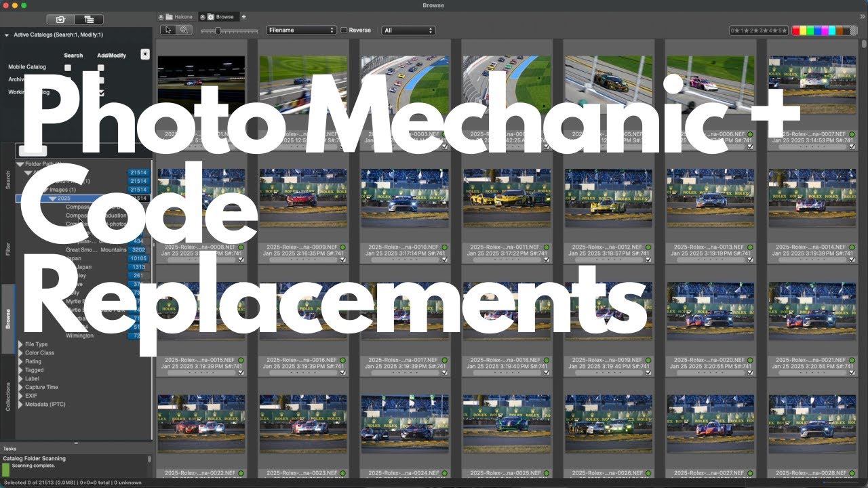Untag photo 0013.NEF checkbox
Screen dimensions: 868x488
[x=751, y=259]
